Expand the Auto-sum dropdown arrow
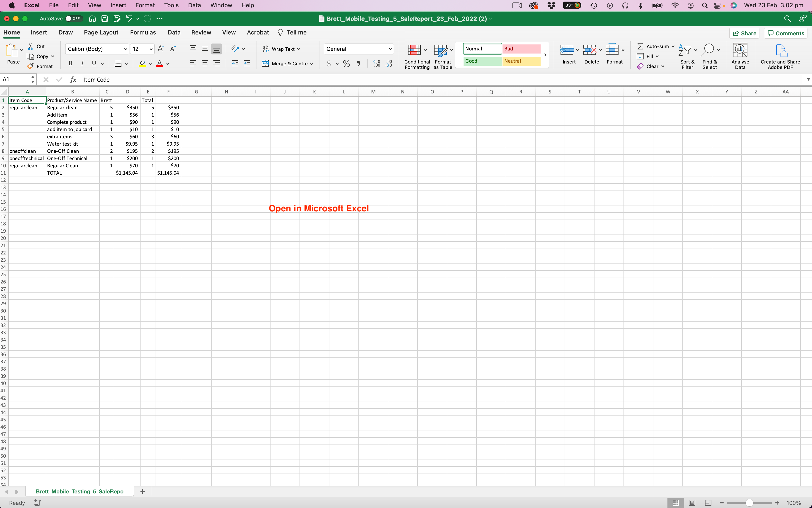 (x=673, y=46)
